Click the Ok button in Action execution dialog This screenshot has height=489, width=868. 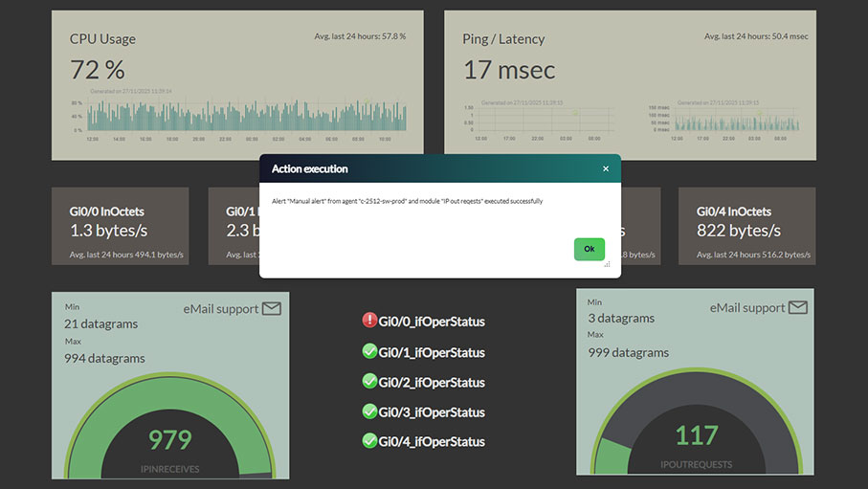pos(589,249)
